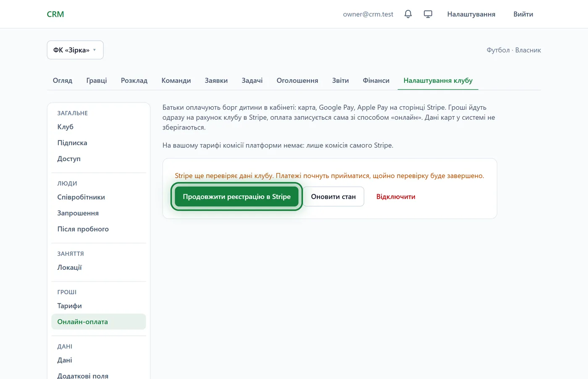588x379 pixels.
Task: Open the notifications bell icon
Action: [408, 14]
